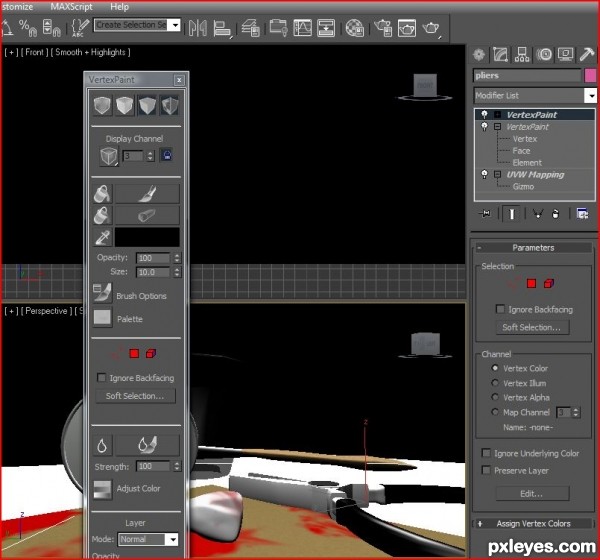Click Remove Modifier from stack icon
Image resolution: width=600 pixels, height=560 pixels.
coord(556,213)
